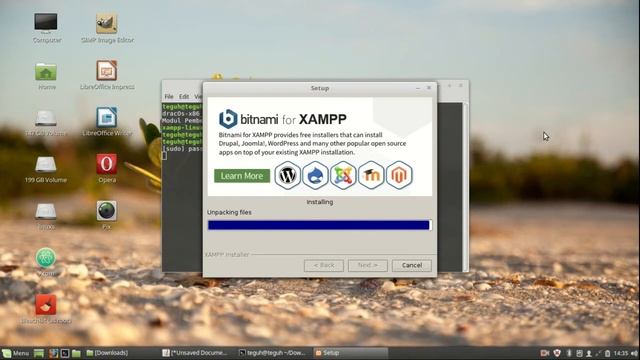Launch the Opera browser desktop icon
This screenshot has width=640, height=360.
107,168
